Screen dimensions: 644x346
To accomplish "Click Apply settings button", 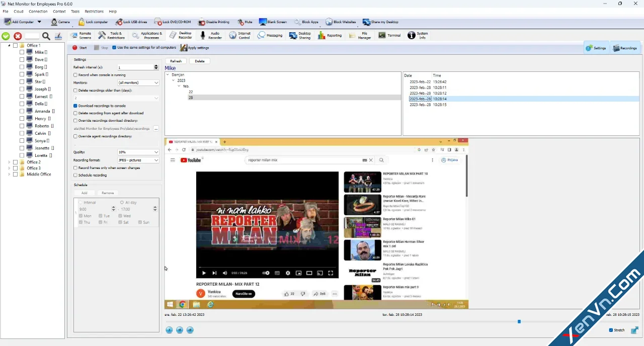I will click(195, 48).
